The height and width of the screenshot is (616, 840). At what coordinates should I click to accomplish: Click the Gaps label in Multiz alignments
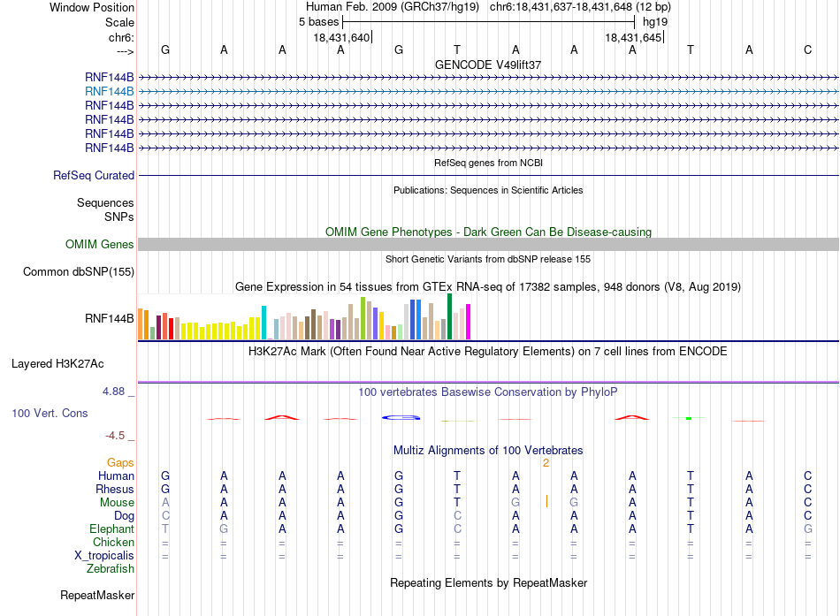pos(120,462)
